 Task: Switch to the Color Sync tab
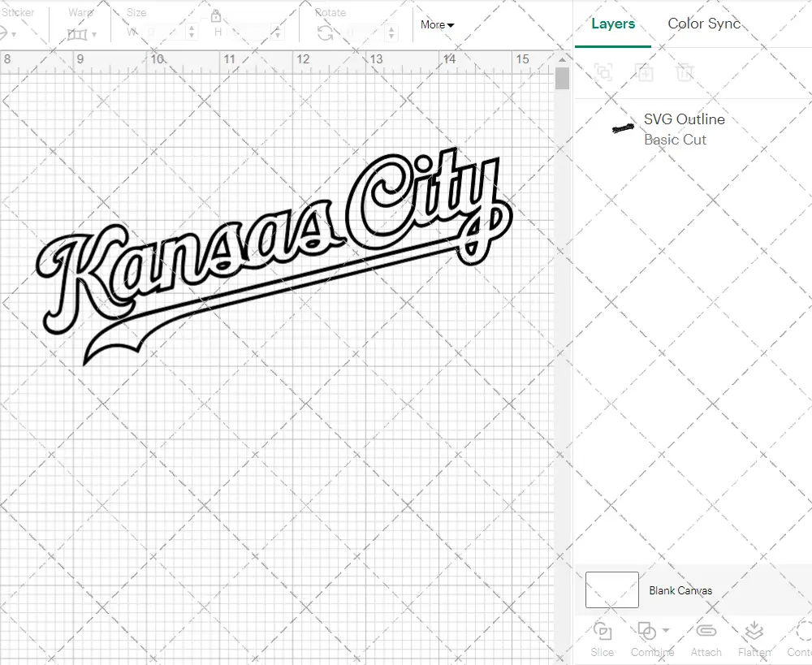(x=704, y=24)
